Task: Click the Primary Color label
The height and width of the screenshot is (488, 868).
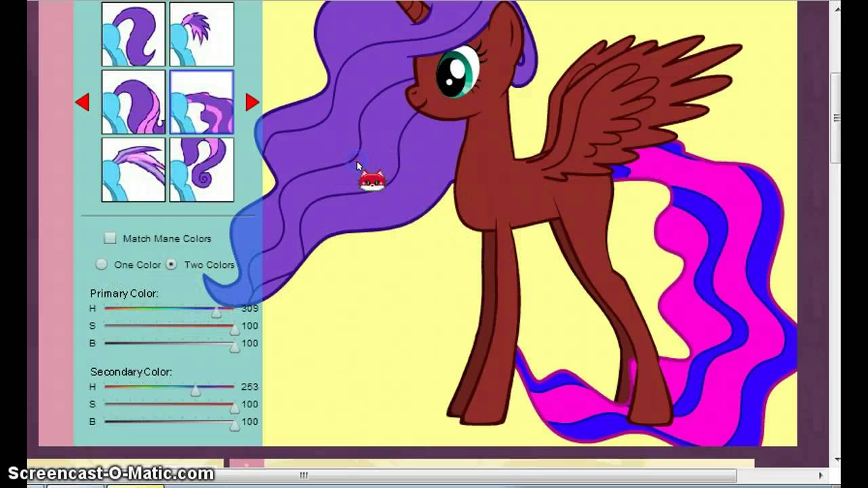Action: (124, 293)
